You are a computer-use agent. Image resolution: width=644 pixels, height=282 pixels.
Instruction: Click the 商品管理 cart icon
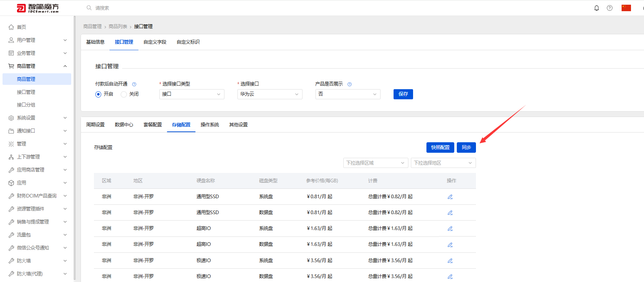tap(11, 66)
